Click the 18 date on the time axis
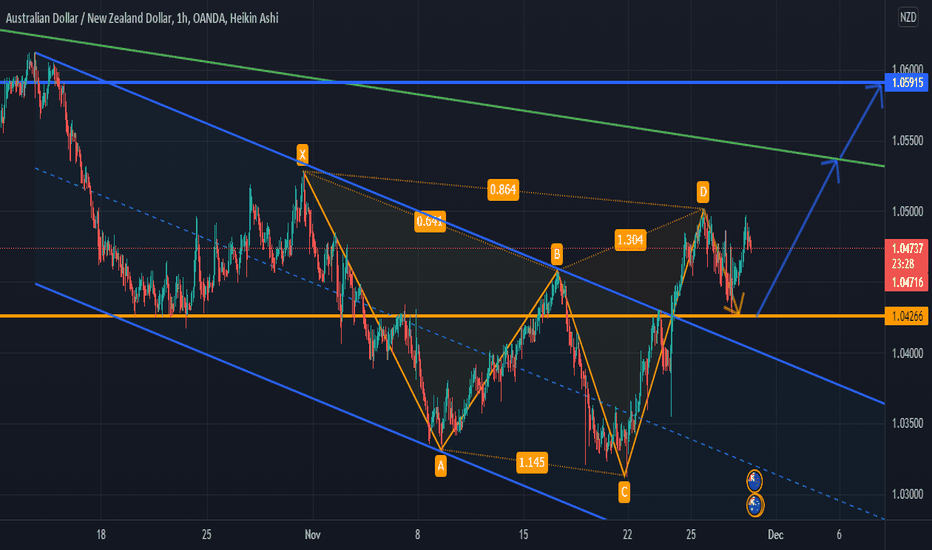Screen dimensions: 932x550 [101, 535]
